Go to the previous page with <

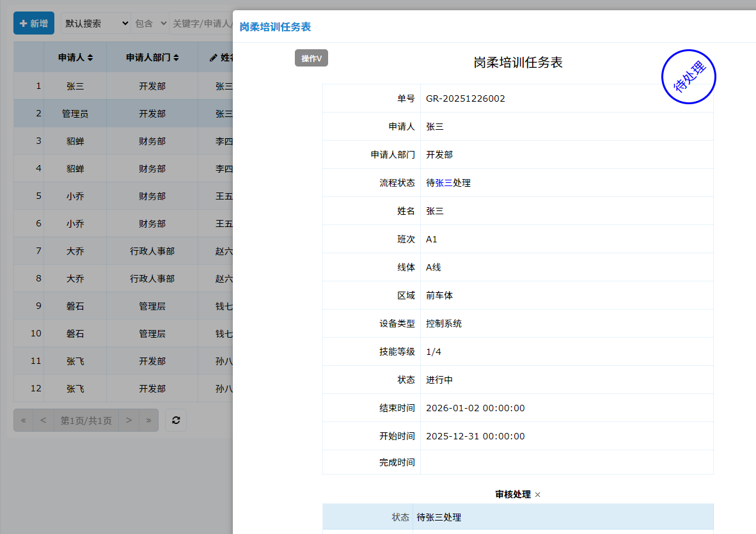[x=43, y=420]
